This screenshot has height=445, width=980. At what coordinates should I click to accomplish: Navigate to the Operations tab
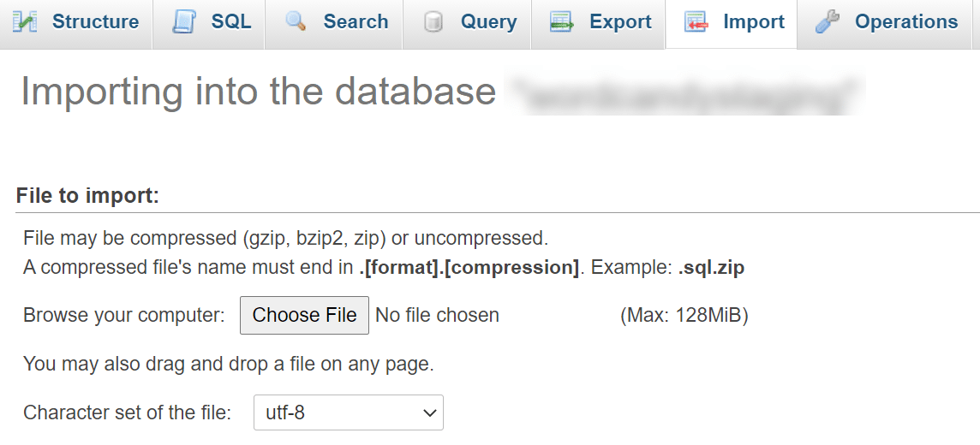[906, 22]
